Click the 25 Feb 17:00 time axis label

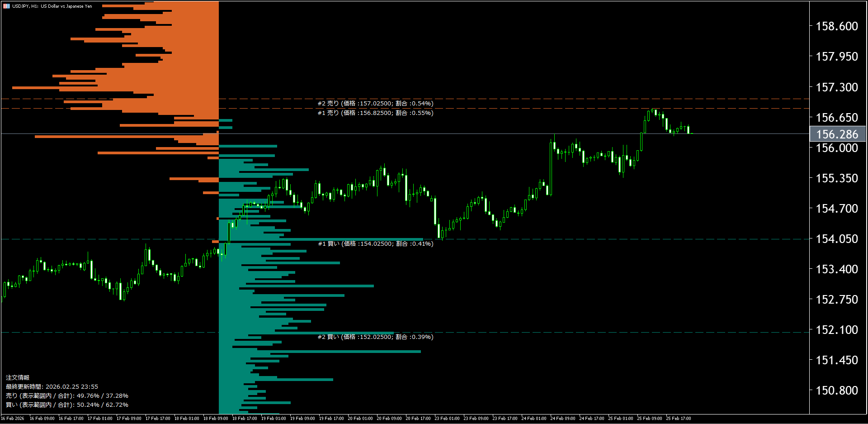(679, 419)
